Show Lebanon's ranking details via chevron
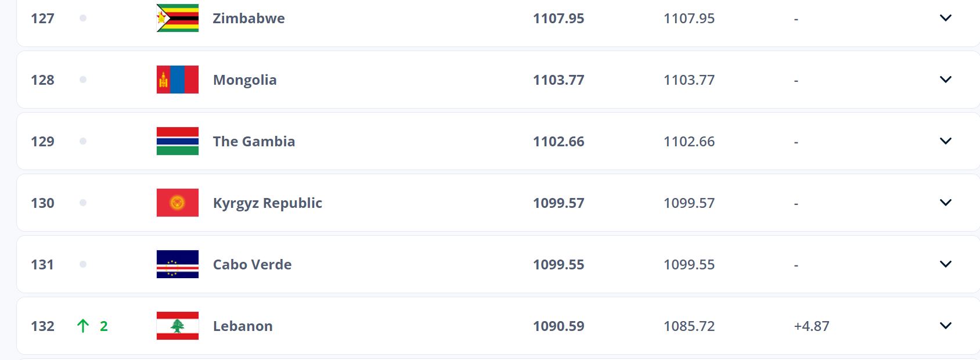The width and height of the screenshot is (980, 360). 945,326
